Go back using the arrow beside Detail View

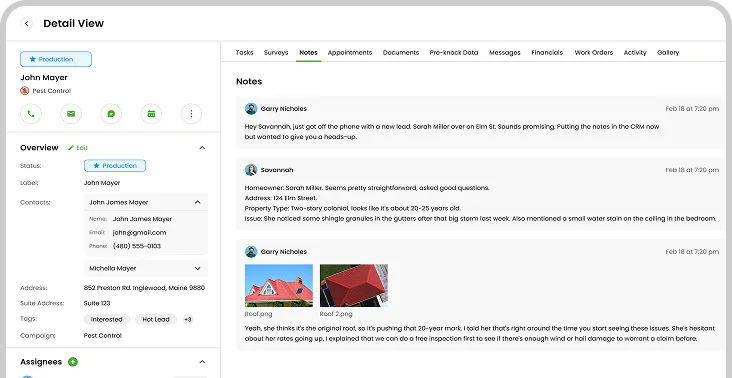point(27,23)
